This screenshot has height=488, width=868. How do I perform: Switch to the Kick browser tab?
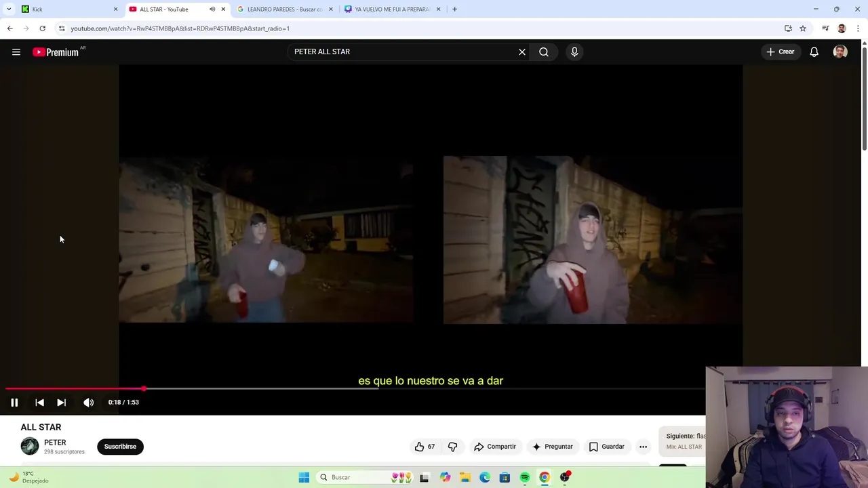68,9
